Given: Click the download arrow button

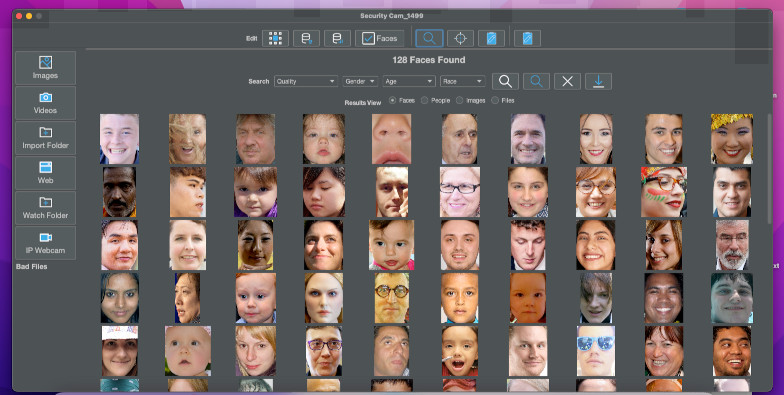Looking at the screenshot, I should (x=598, y=81).
